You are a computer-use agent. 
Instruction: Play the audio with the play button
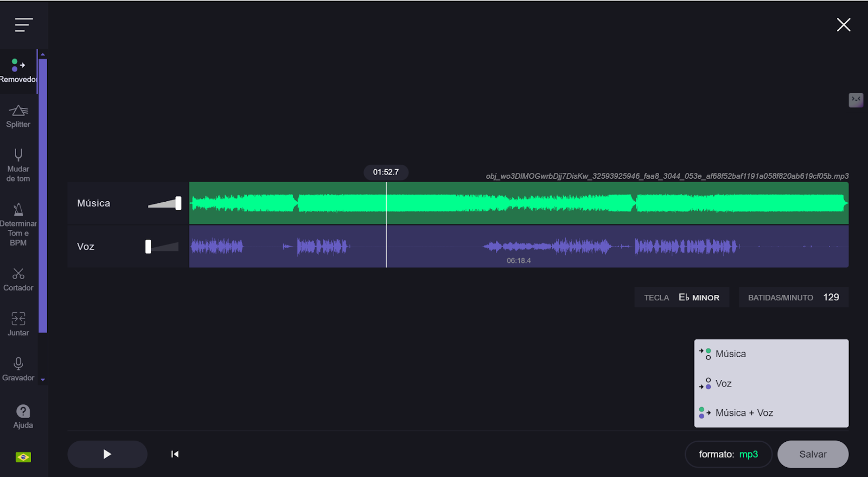(x=107, y=454)
